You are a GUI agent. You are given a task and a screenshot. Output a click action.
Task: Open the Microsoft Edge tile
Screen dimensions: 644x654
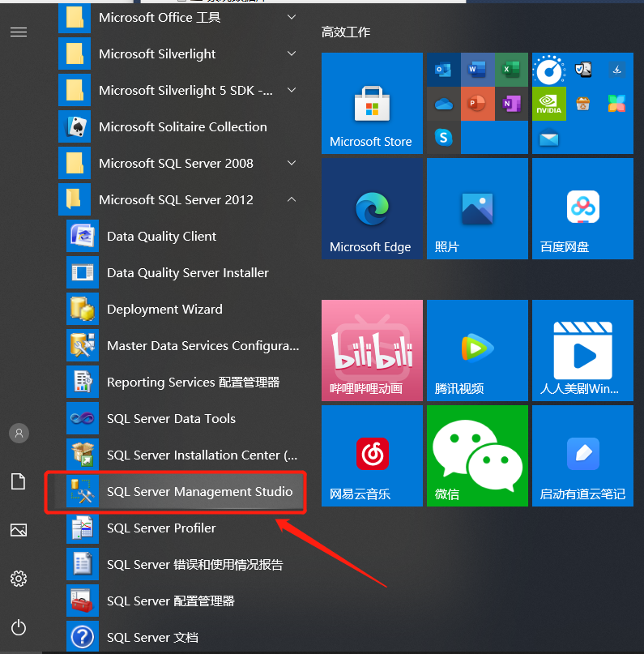click(372, 208)
